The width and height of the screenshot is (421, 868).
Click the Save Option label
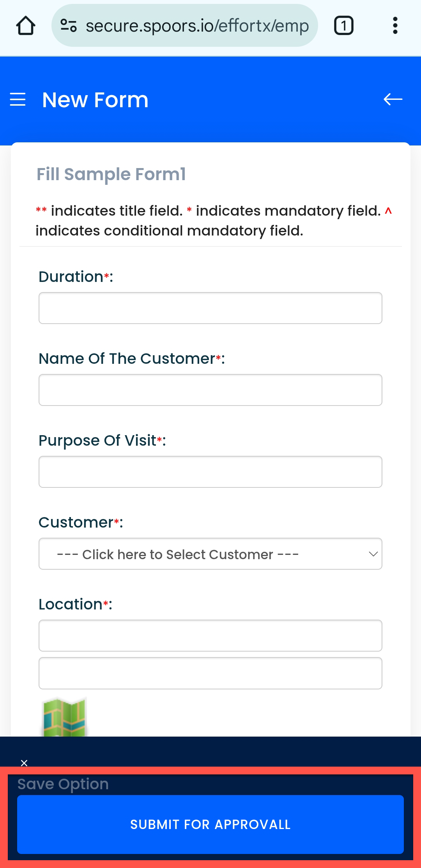pyautogui.click(x=63, y=784)
